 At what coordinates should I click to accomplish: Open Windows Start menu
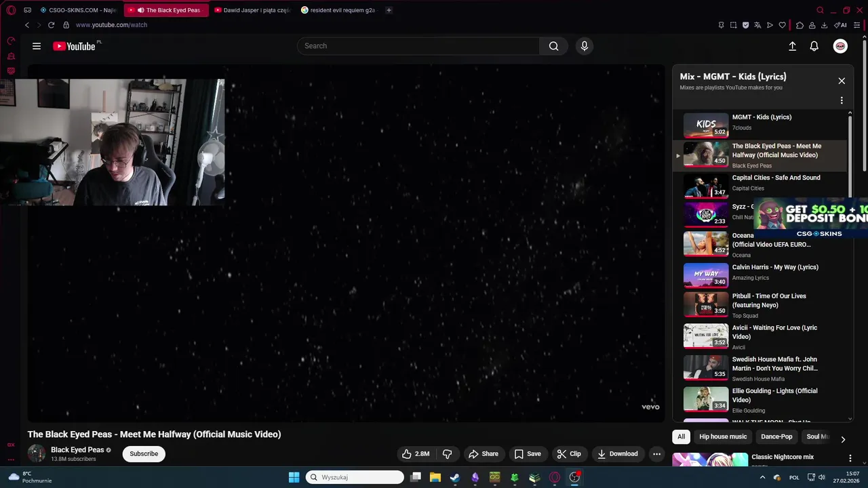[x=294, y=477]
